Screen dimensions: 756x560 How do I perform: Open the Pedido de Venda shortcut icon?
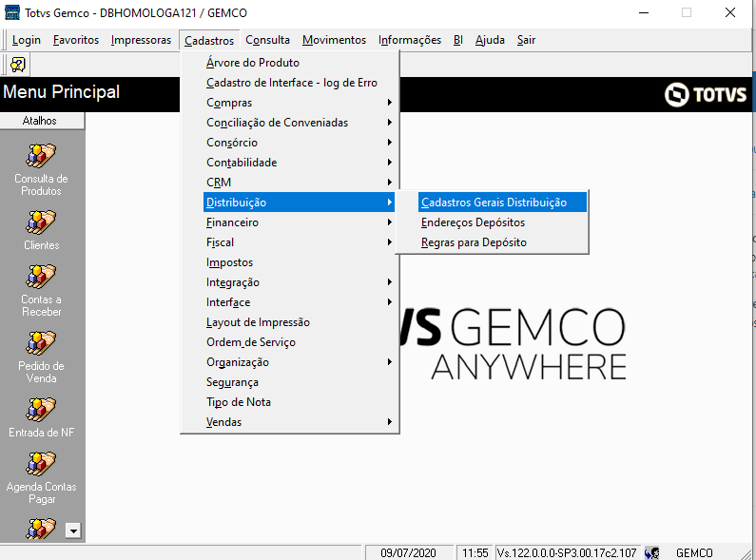pyautogui.click(x=41, y=342)
